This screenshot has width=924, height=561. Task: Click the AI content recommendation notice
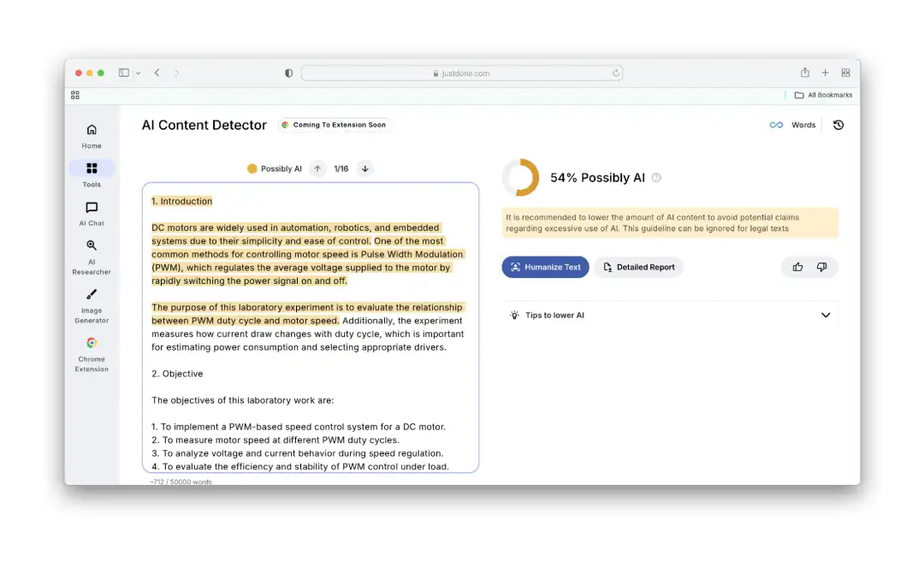pos(669,222)
